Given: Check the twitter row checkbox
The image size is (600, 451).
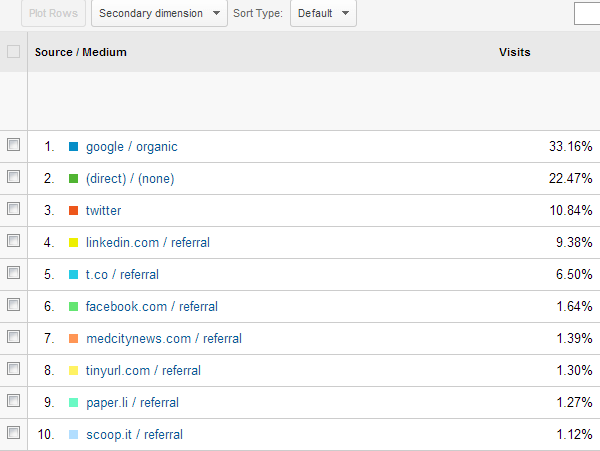Looking at the screenshot, I should [13, 208].
